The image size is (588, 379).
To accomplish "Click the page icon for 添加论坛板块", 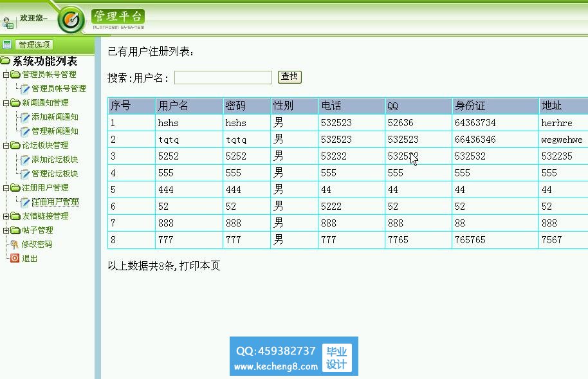I will click(x=24, y=160).
